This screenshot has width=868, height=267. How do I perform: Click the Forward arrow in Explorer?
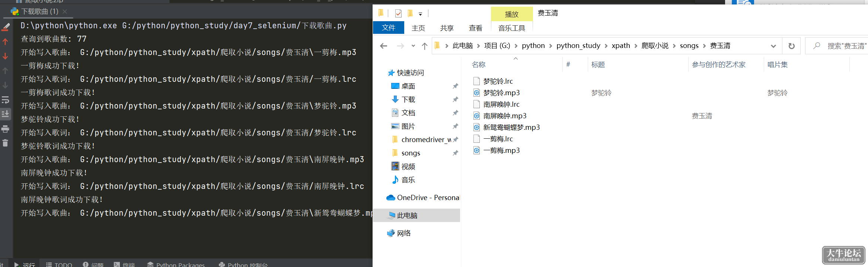tap(401, 46)
